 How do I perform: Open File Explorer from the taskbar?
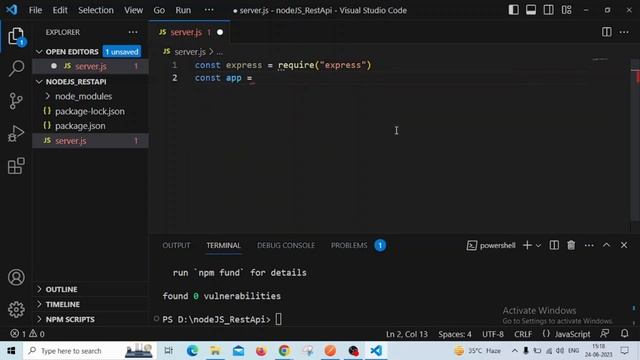coord(215,351)
